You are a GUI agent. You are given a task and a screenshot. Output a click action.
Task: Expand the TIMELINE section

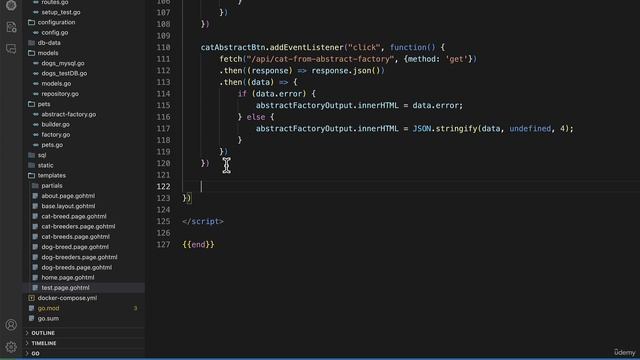[44, 343]
